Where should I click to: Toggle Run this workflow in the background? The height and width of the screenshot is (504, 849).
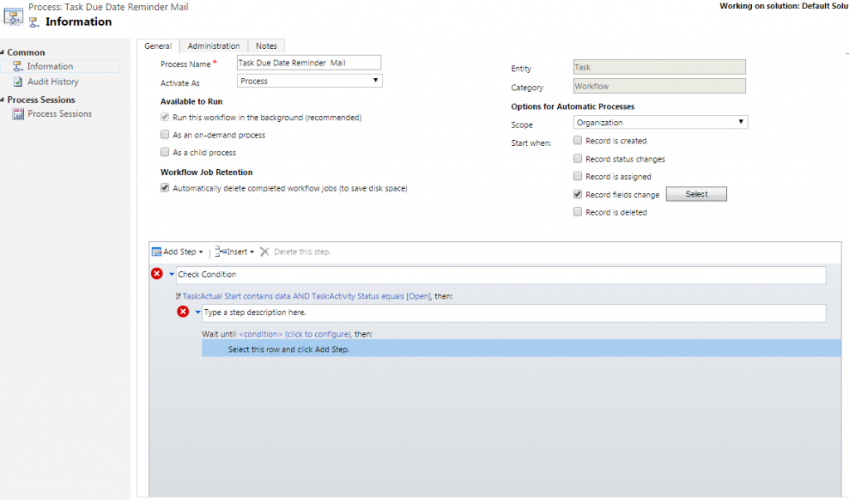[x=165, y=117]
